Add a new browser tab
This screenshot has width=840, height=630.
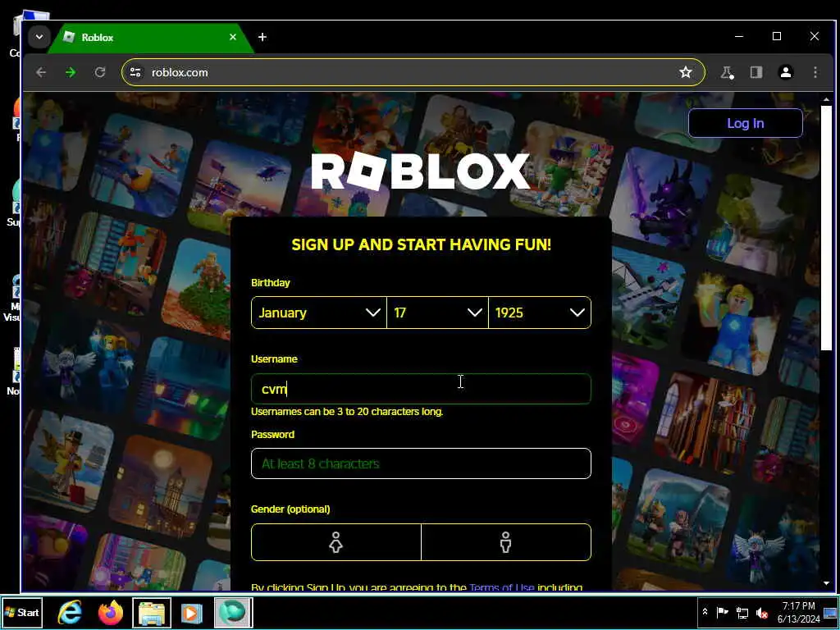point(262,37)
